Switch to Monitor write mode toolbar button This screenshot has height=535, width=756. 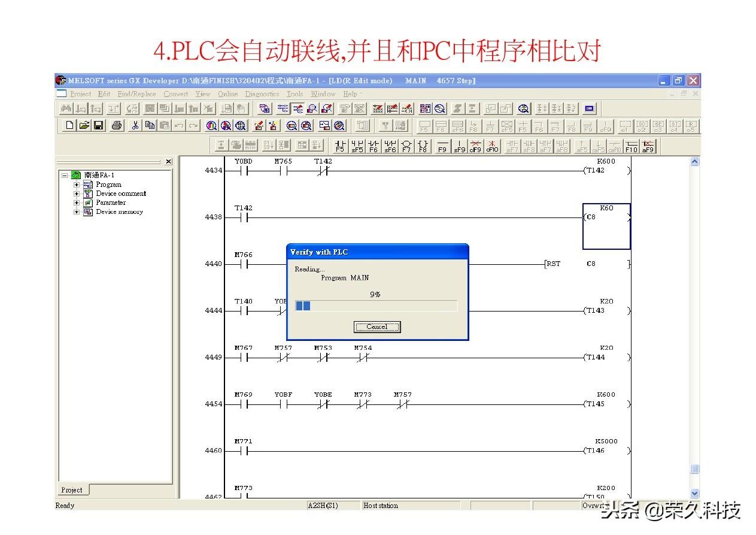coord(327,108)
